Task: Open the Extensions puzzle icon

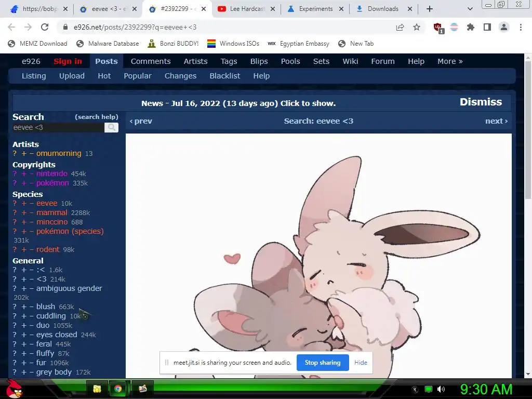Action: click(471, 27)
